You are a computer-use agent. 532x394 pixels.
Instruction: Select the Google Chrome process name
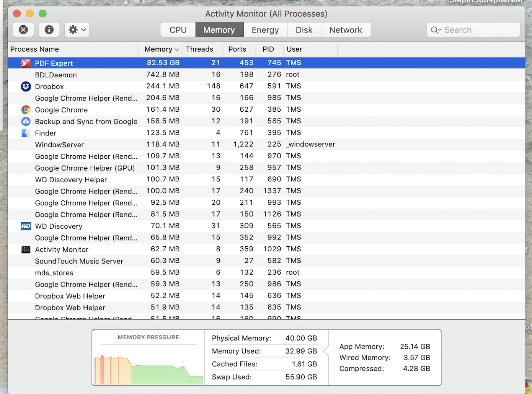(61, 110)
